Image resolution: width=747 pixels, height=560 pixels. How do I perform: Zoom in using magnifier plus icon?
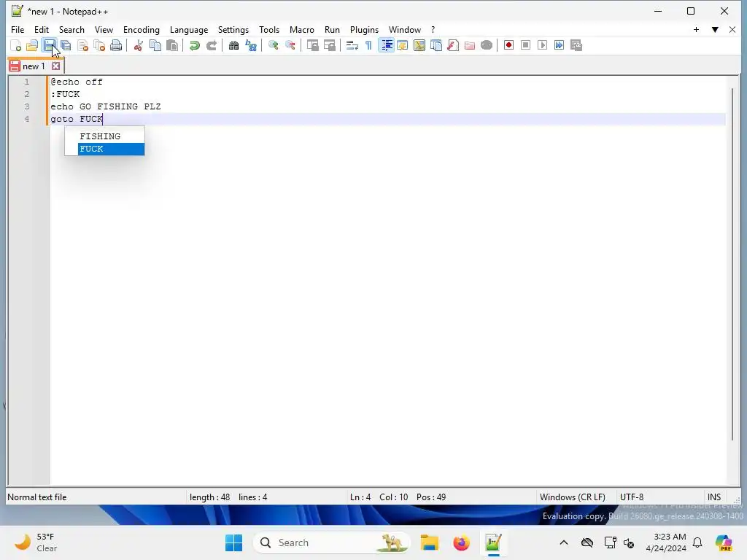point(273,46)
